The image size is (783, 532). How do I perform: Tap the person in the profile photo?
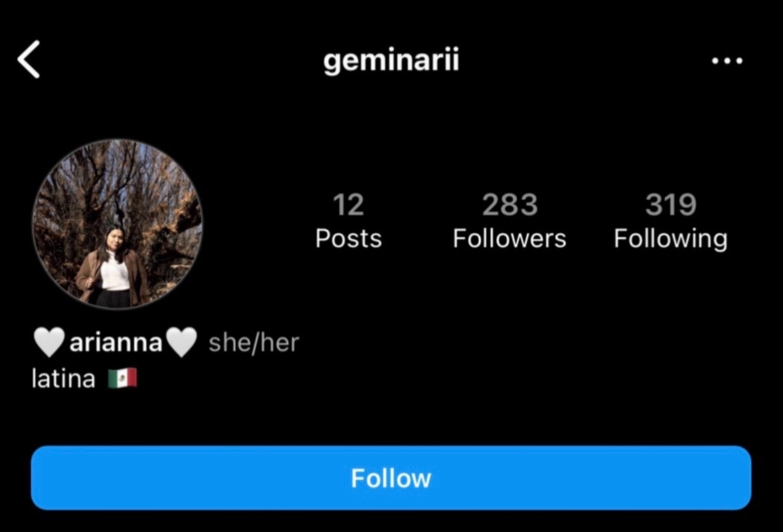click(113, 267)
